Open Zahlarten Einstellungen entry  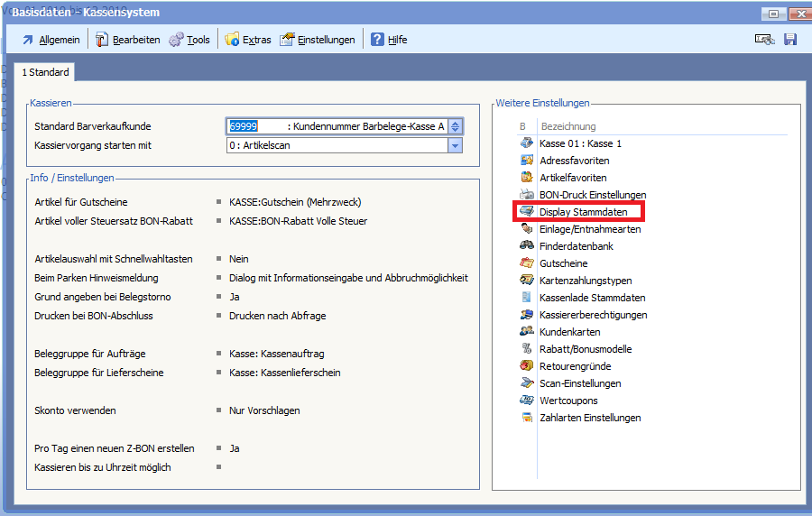click(x=590, y=418)
